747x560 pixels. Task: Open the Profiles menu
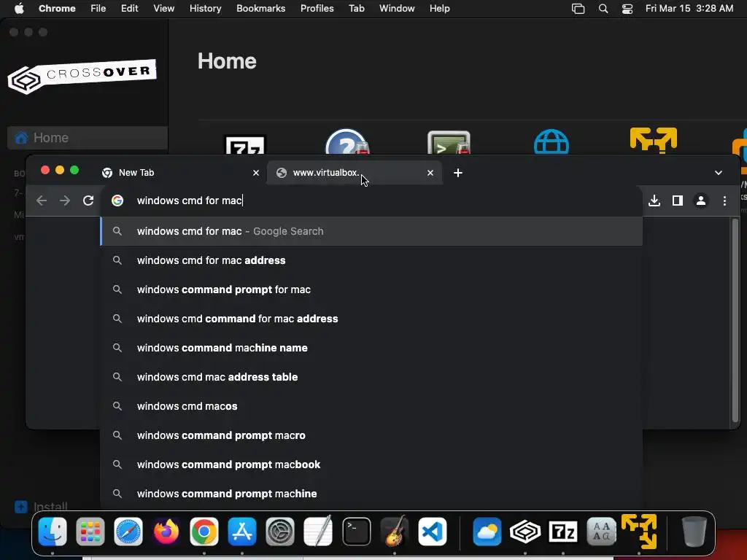(x=317, y=9)
